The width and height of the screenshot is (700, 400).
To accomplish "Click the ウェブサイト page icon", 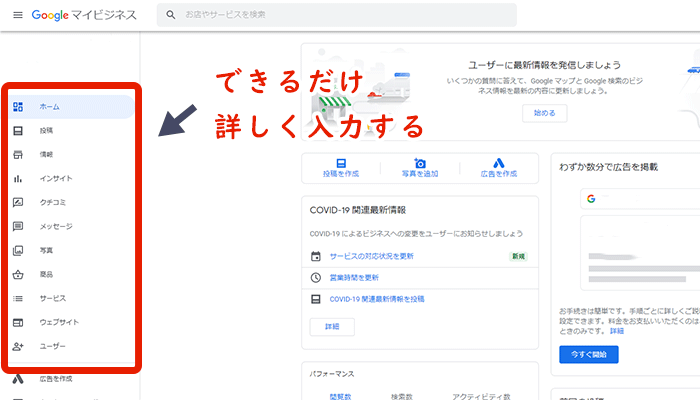I will [x=18, y=322].
